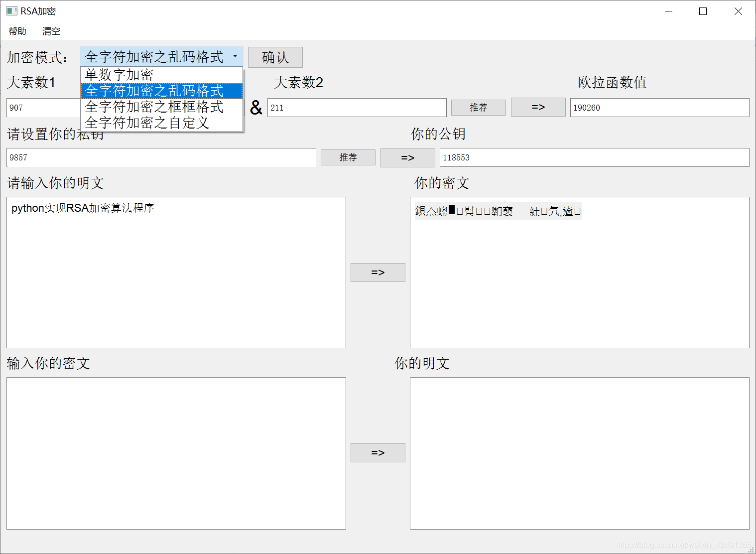Click the 你的密文 output text area

click(580, 273)
